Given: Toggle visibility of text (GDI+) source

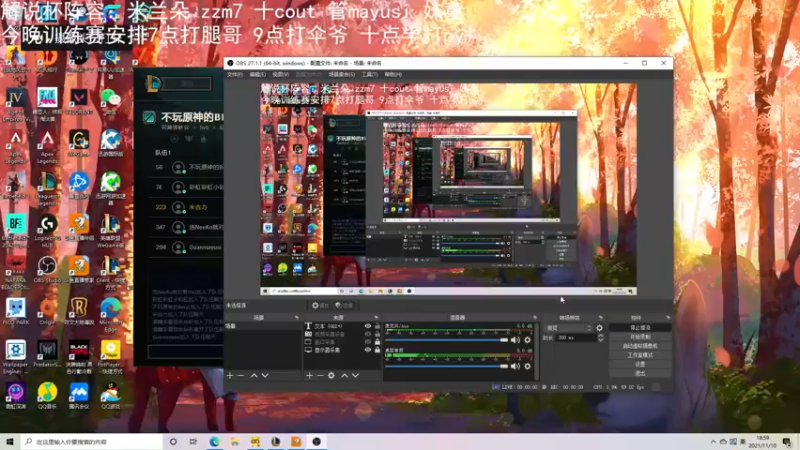Looking at the screenshot, I should pyautogui.click(x=367, y=326).
